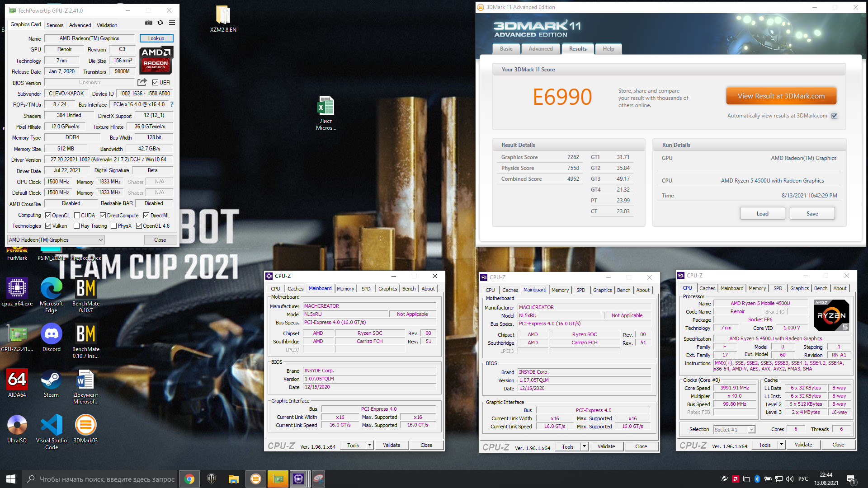
Task: Open the Help tab in 3DMark 11
Action: (608, 49)
